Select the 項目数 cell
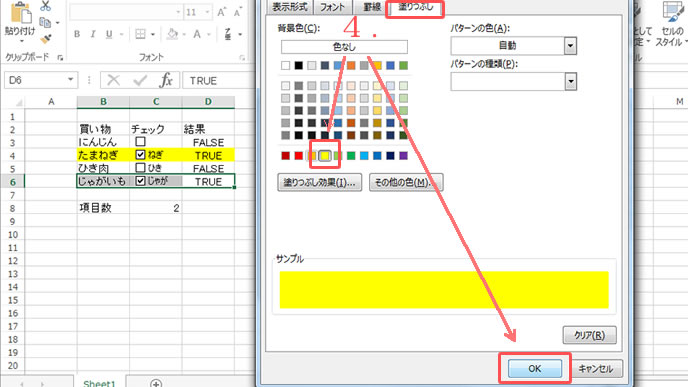Viewport: 688px width, 387px height. (x=103, y=208)
